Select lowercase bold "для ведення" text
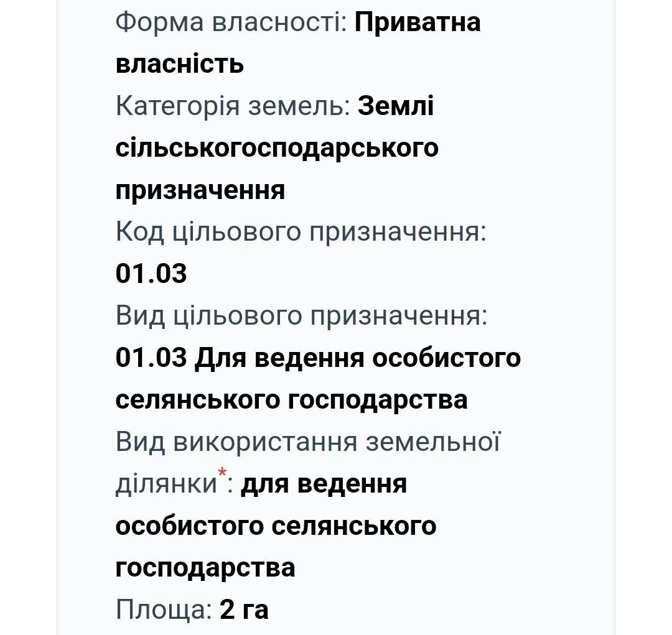This screenshot has height=635, width=672. [324, 484]
